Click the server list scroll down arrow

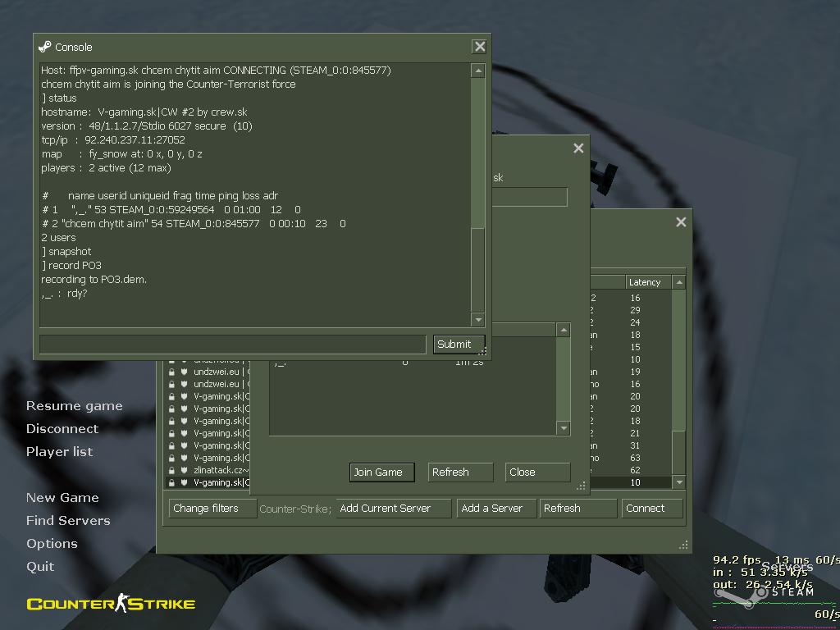coord(678,482)
